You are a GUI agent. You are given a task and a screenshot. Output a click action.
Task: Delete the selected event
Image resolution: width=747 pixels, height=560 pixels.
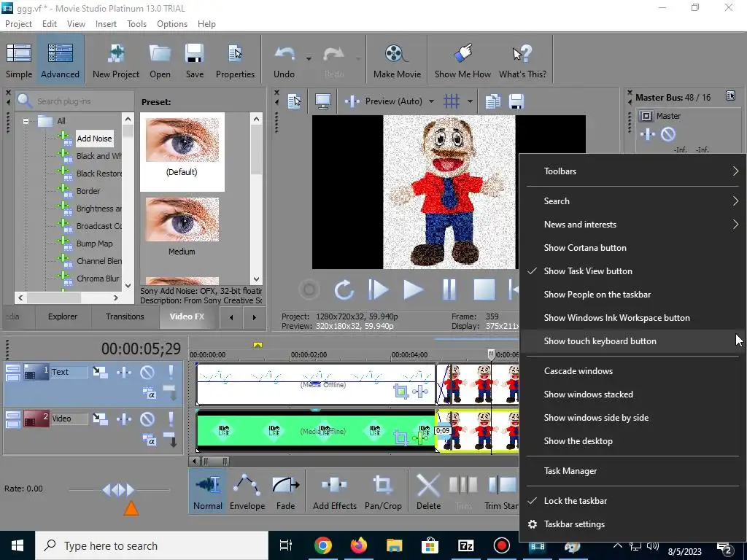[428, 492]
